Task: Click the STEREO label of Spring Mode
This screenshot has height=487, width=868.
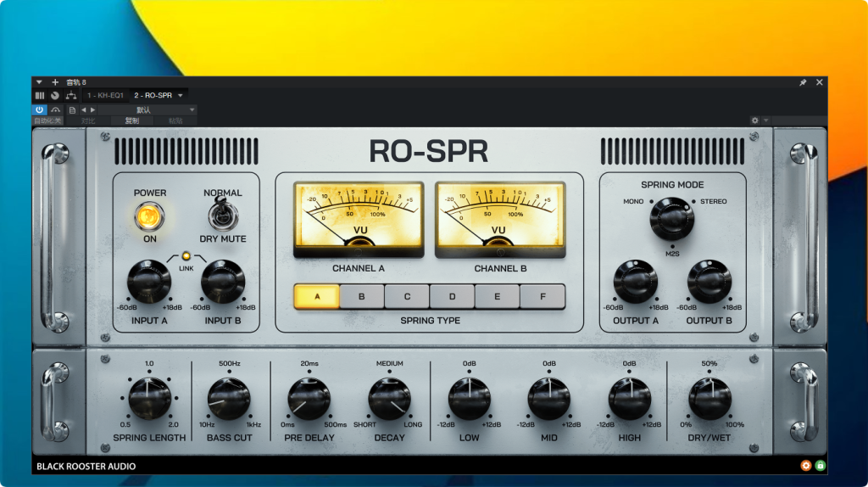Action: click(x=713, y=202)
